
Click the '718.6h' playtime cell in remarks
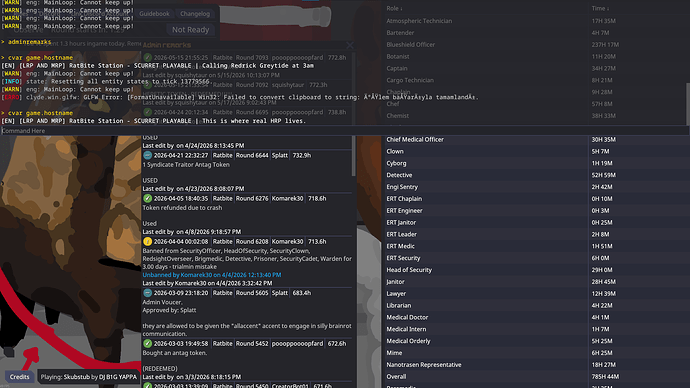coord(317,198)
